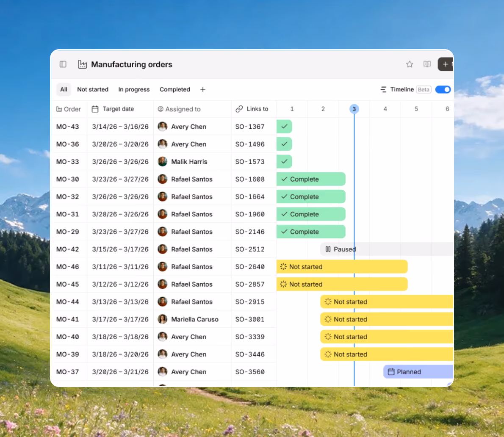Click Avery Chen avatar in MO-36 row
Image resolution: width=504 pixels, height=437 pixels.
[162, 144]
